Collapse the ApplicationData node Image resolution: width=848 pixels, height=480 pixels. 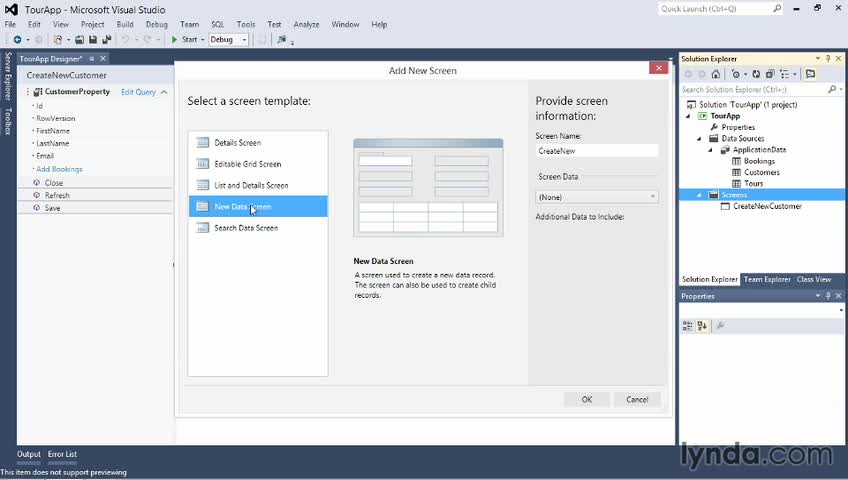point(711,150)
